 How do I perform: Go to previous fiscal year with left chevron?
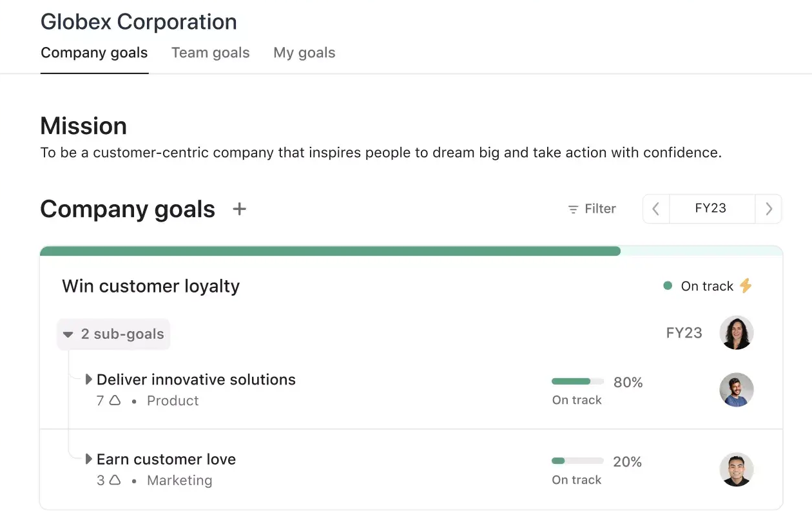[x=656, y=209]
